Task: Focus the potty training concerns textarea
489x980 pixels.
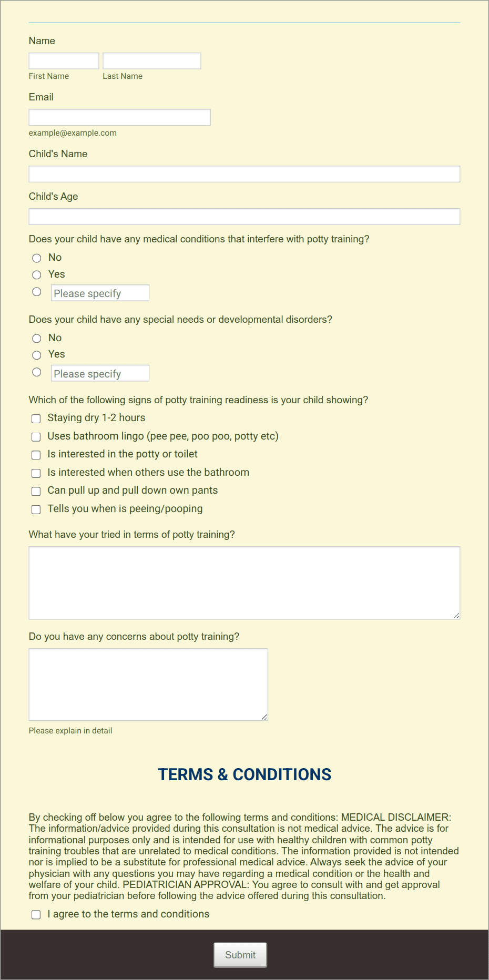Action: (x=148, y=685)
